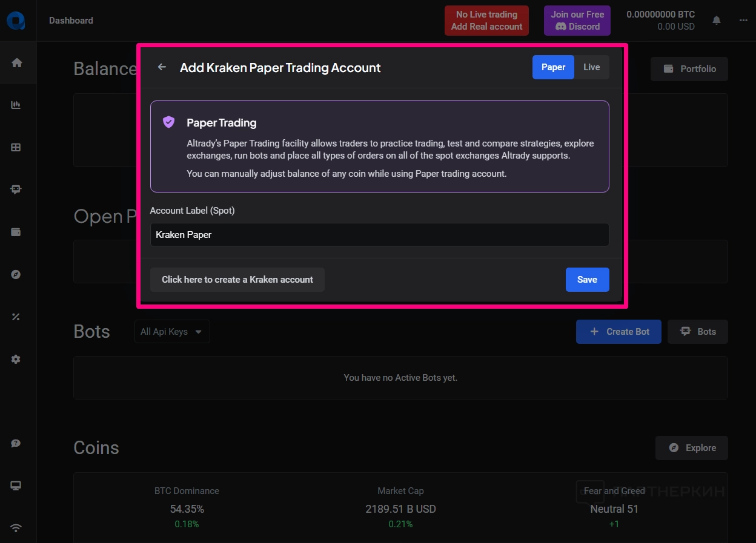Click the back arrow in the dialog

pyautogui.click(x=162, y=67)
